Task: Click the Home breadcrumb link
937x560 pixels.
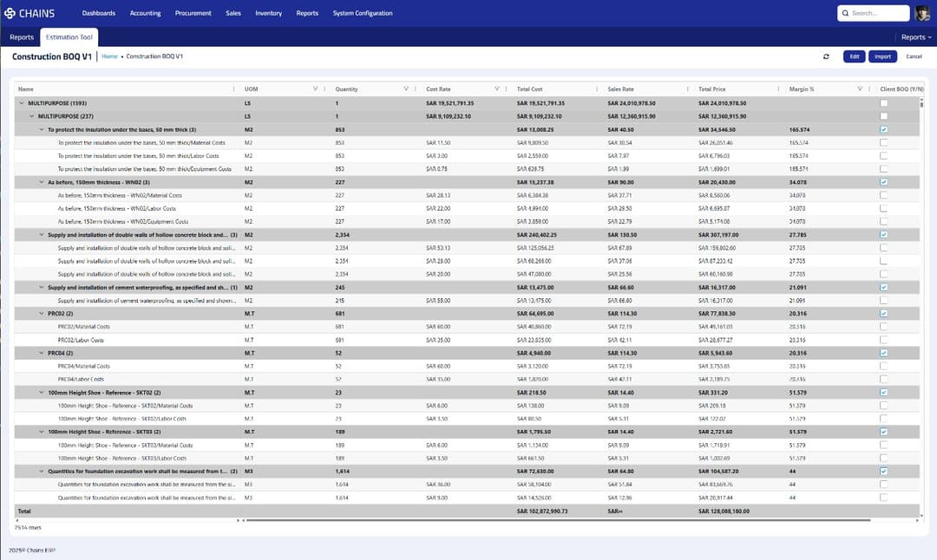Action: pyautogui.click(x=109, y=56)
